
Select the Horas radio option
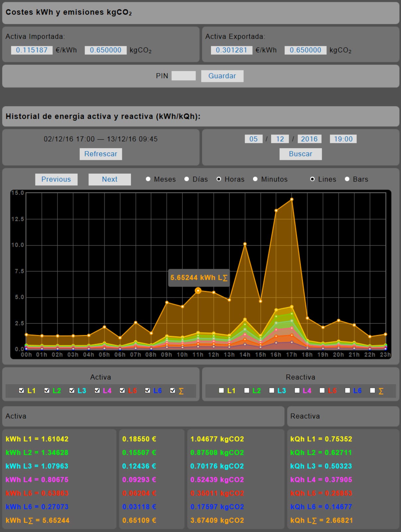tap(219, 179)
